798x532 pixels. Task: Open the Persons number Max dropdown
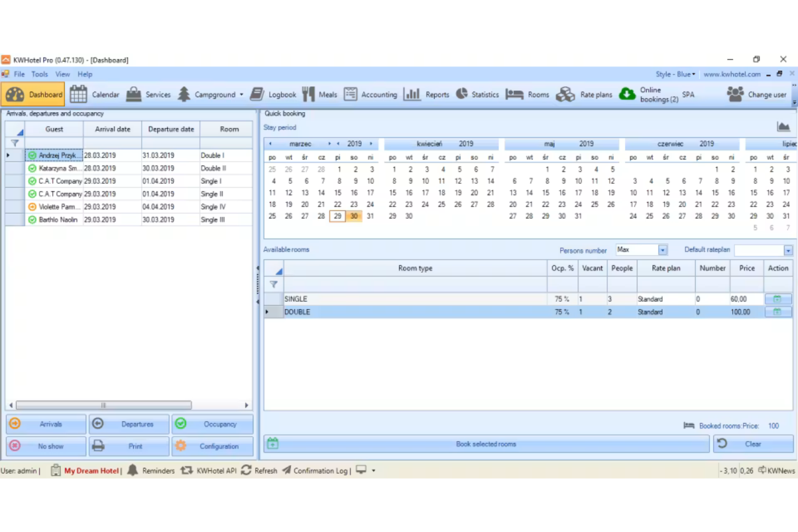click(x=663, y=250)
